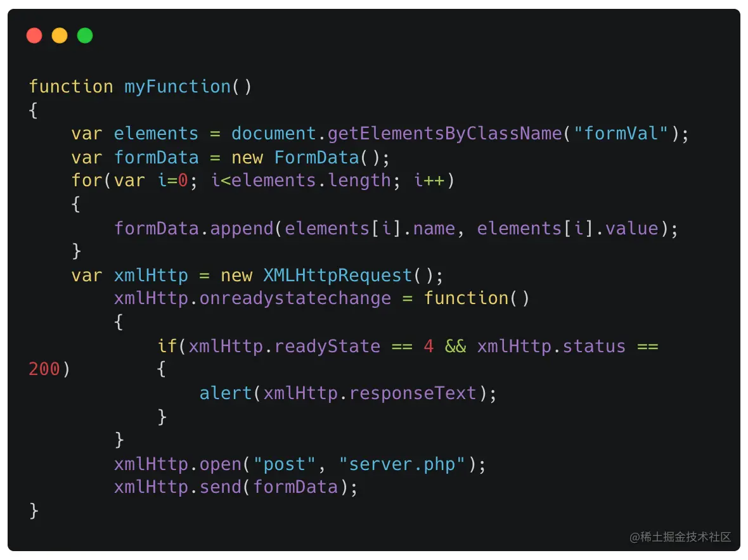Click the && operator in the condition

point(455,347)
